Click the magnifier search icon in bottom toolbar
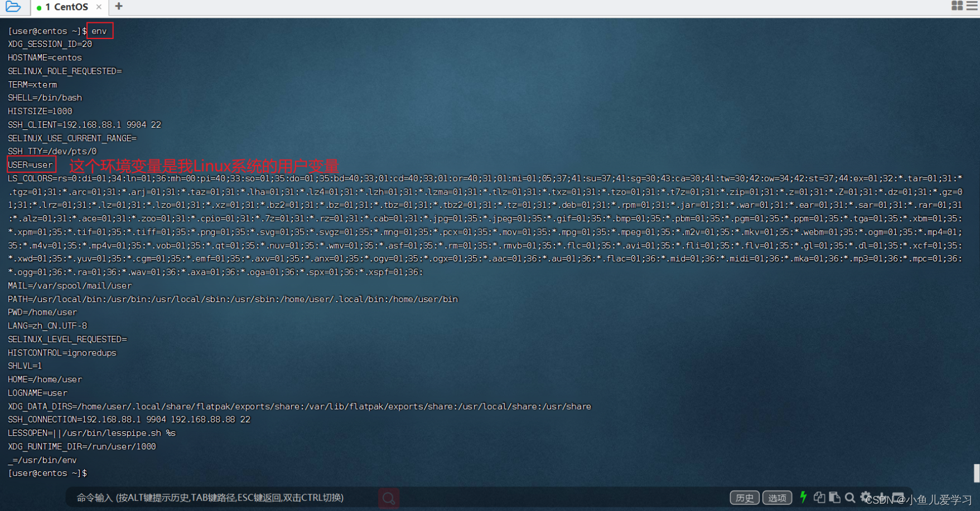 (x=850, y=497)
